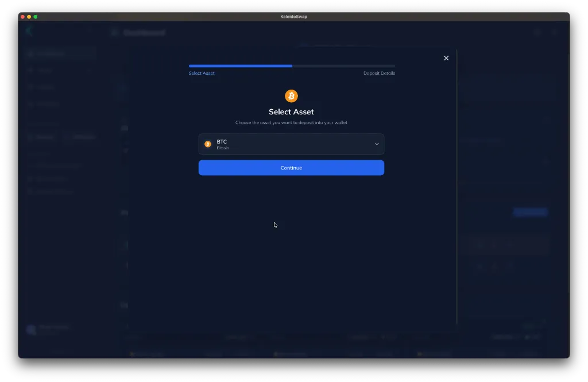Select the Select Asset step label
Screen dimensions: 588x382
[x=202, y=73]
